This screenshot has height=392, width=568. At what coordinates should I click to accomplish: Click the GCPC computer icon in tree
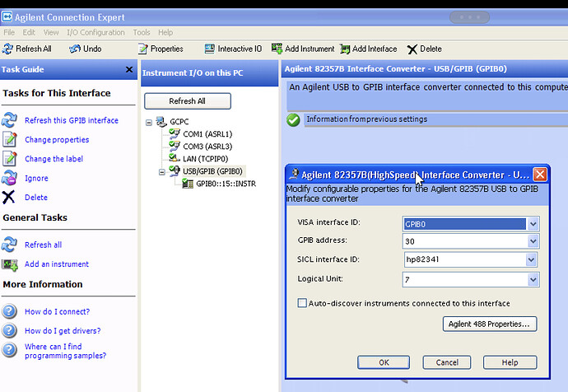tap(161, 122)
